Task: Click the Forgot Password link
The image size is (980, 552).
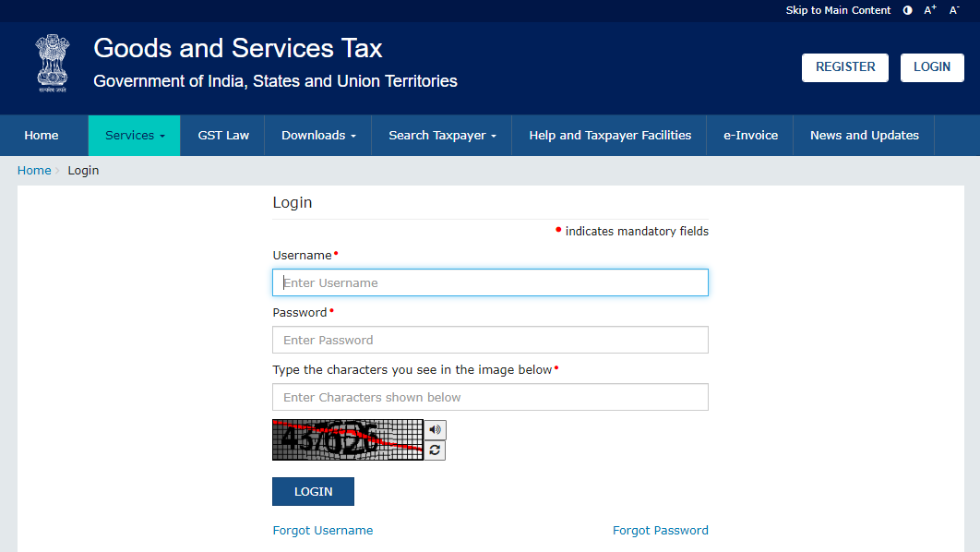Action: [661, 530]
